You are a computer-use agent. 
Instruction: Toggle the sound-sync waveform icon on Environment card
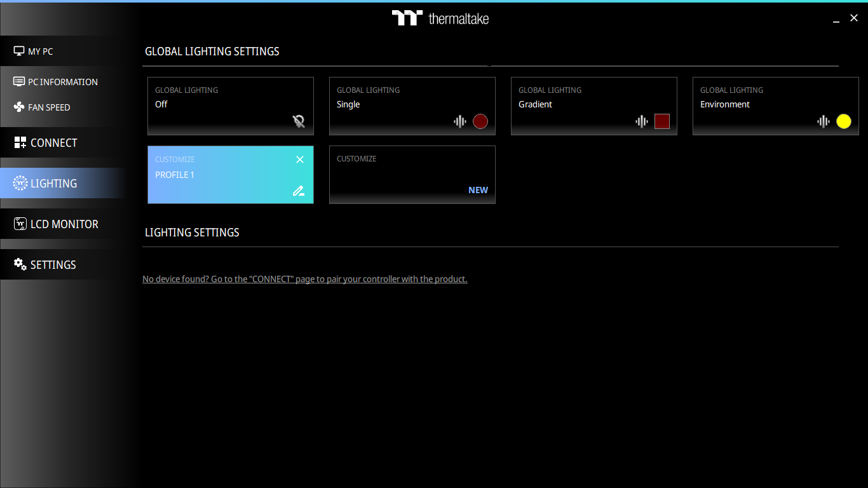tap(824, 121)
